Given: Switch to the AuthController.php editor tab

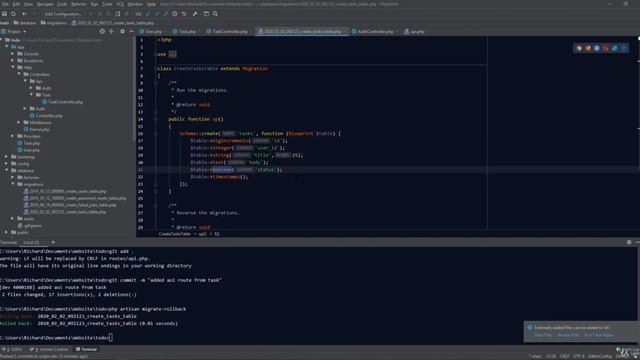Looking at the screenshot, I should [x=375, y=31].
